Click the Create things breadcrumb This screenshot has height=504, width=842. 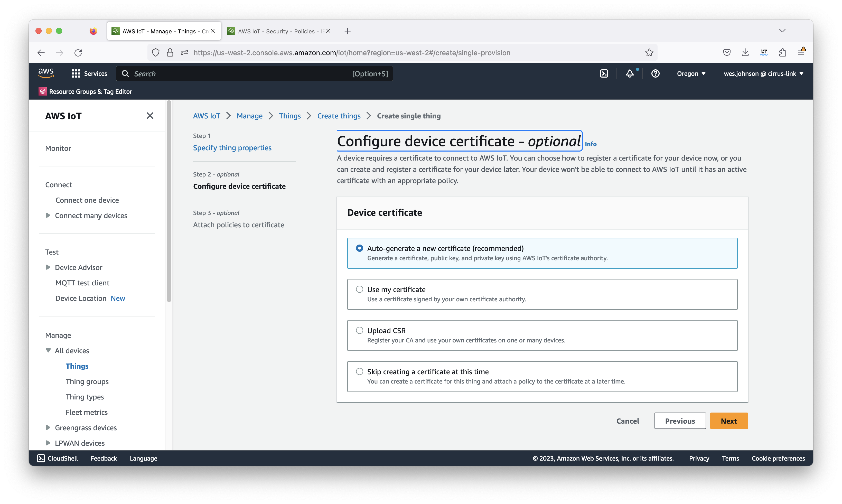pyautogui.click(x=339, y=116)
